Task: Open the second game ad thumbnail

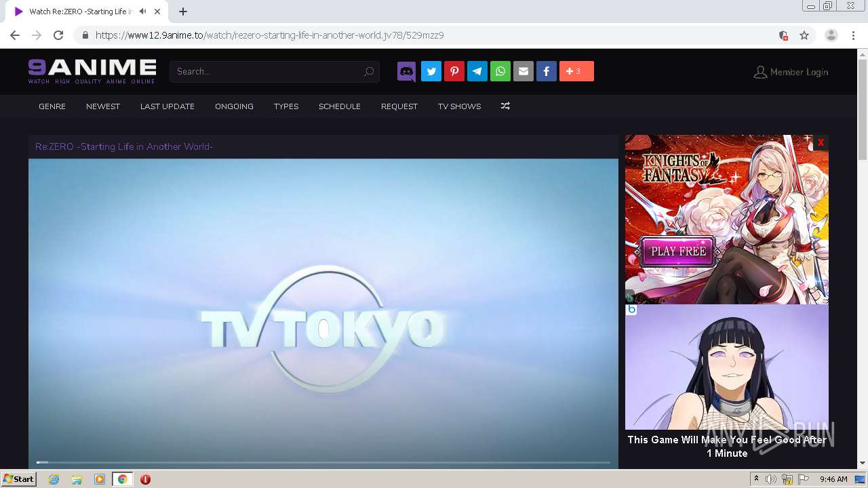Action: [727, 367]
